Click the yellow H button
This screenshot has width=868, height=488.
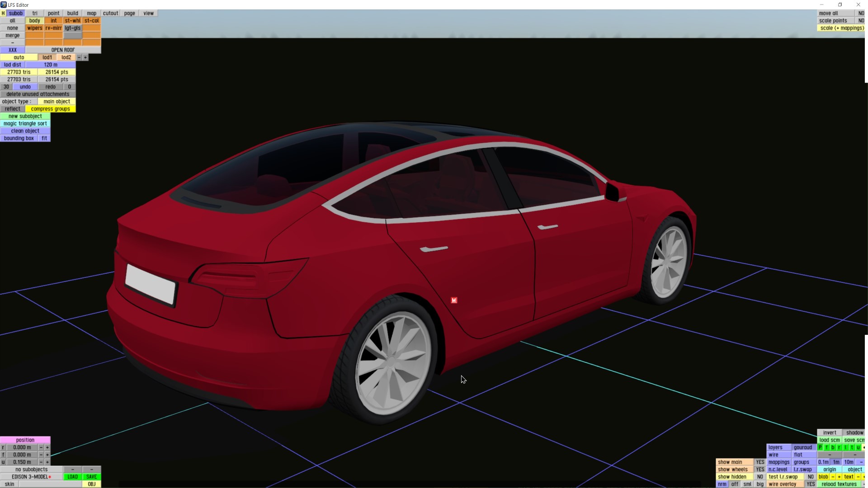point(3,13)
